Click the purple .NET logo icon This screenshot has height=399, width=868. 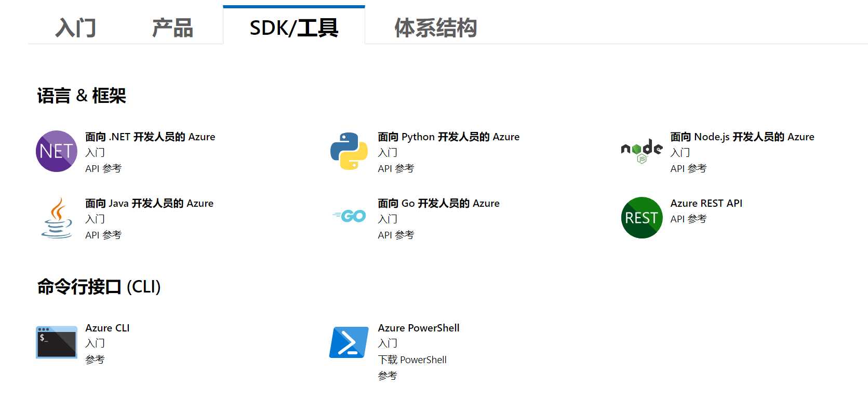[57, 151]
